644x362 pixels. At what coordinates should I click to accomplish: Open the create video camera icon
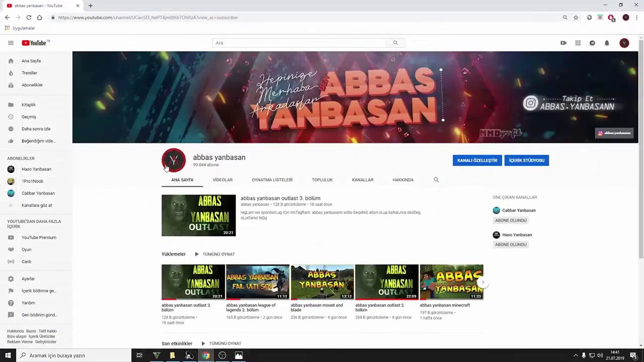click(563, 43)
